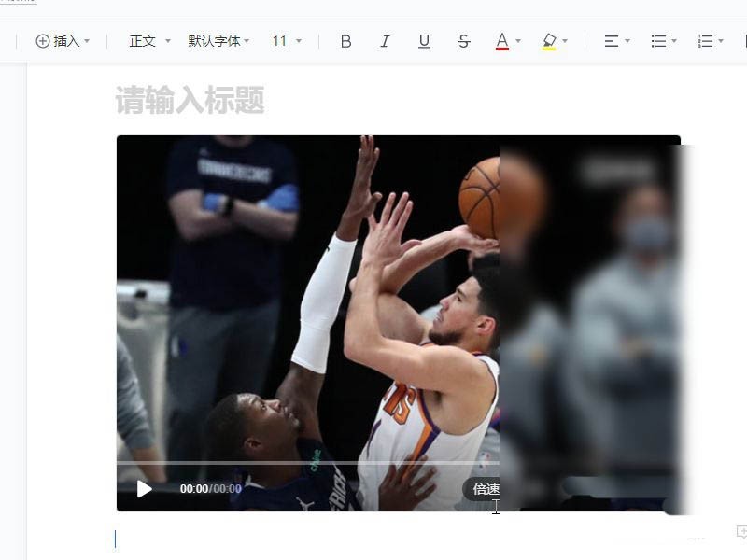Apply yellow highlighter to text

tap(549, 41)
